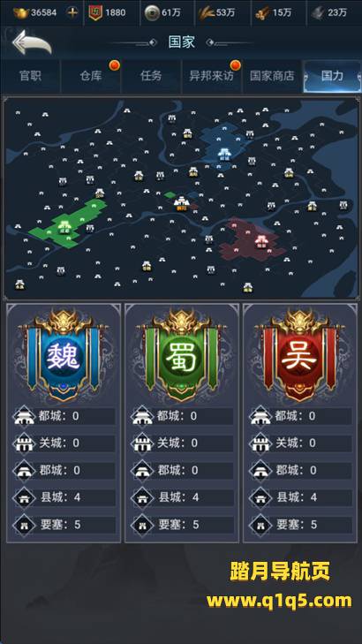Add gold ingots with the plus icon

(72, 12)
